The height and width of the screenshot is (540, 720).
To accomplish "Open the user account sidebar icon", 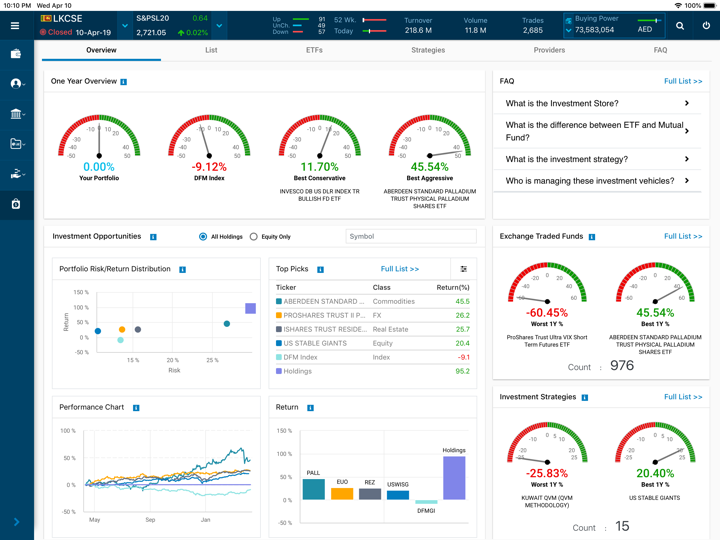I will 16,84.
